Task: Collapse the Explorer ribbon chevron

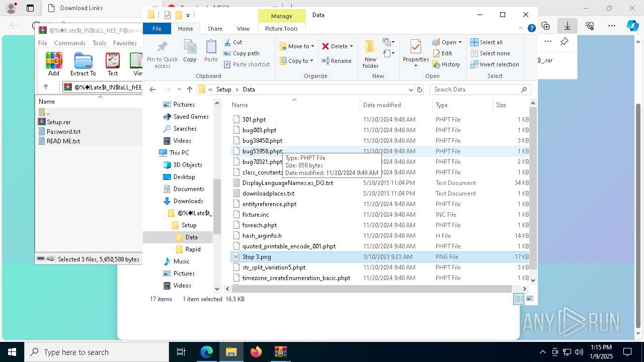Action: [x=521, y=29]
